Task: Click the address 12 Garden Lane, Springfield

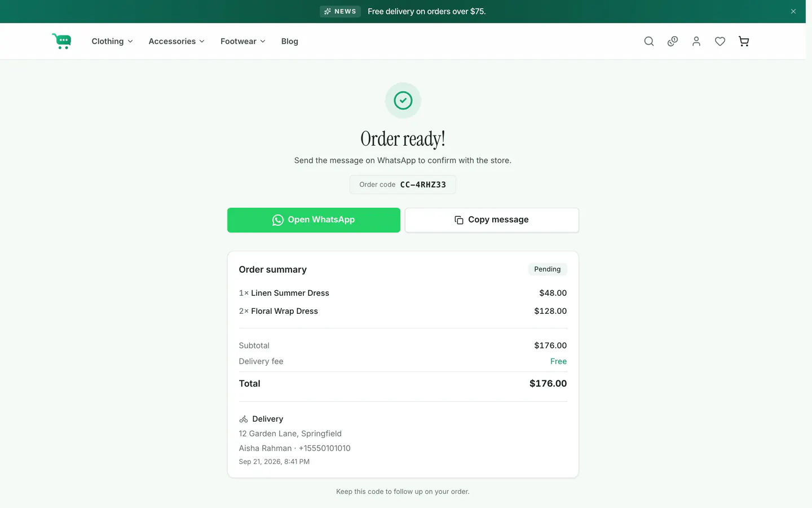Action: pyautogui.click(x=290, y=433)
